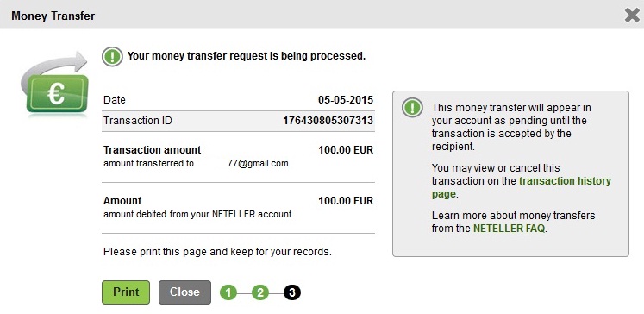Click the Transaction amount 100.00 EUR value
Screen dimensions: 644x314
[346, 150]
